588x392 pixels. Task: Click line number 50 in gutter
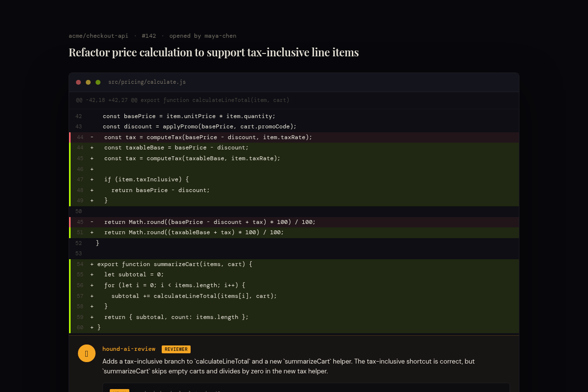(x=78, y=211)
